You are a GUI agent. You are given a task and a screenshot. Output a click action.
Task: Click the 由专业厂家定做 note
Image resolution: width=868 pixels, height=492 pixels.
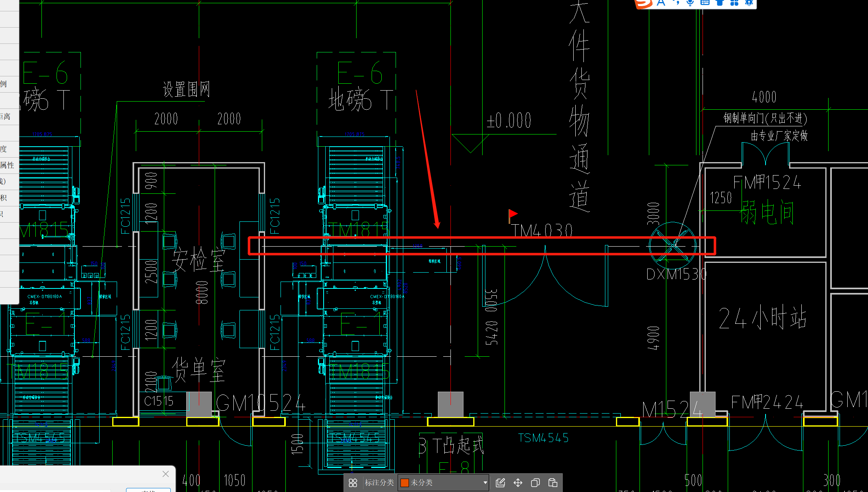[779, 135]
